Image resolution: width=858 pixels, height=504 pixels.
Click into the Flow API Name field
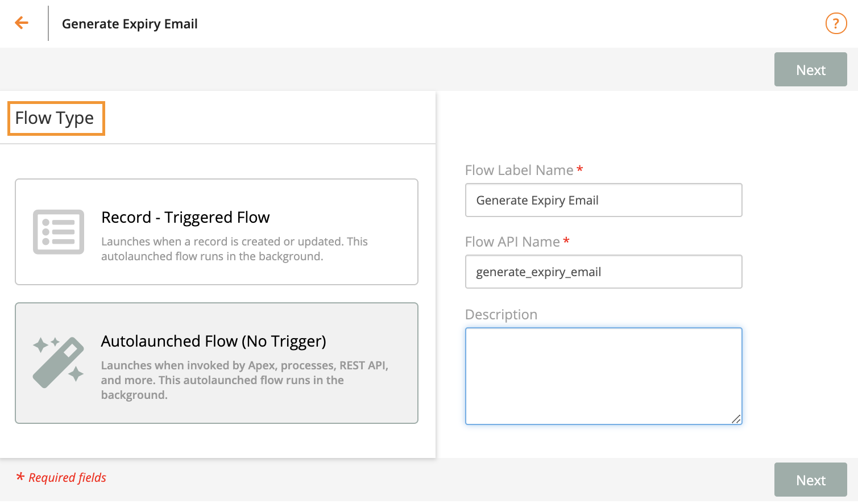pyautogui.click(x=603, y=272)
